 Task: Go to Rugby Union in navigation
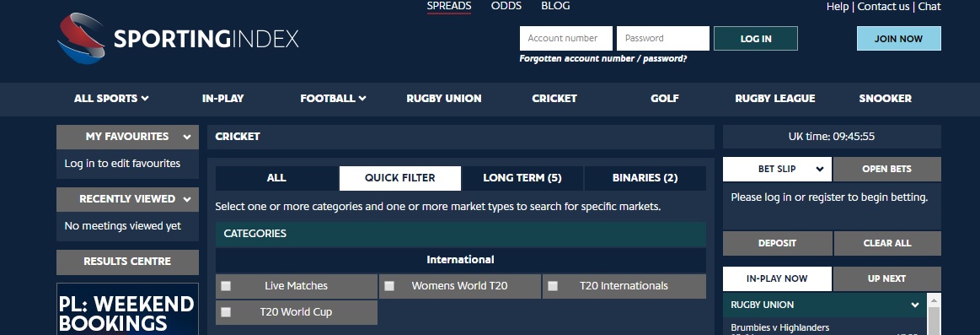(x=444, y=99)
